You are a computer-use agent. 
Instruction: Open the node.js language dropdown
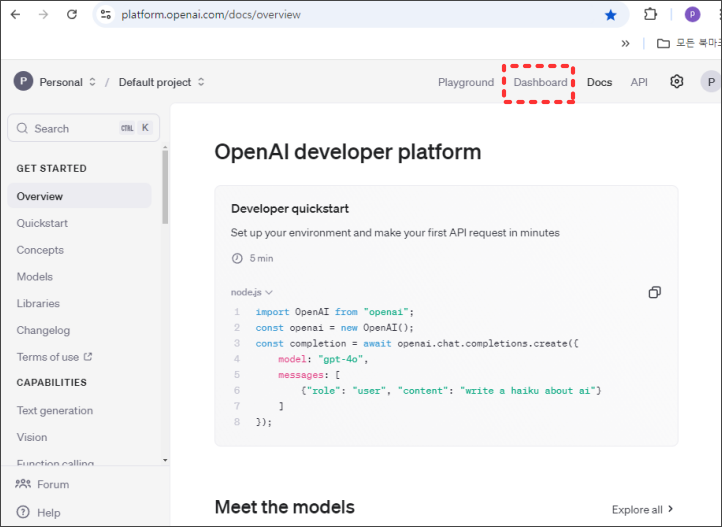click(x=252, y=292)
